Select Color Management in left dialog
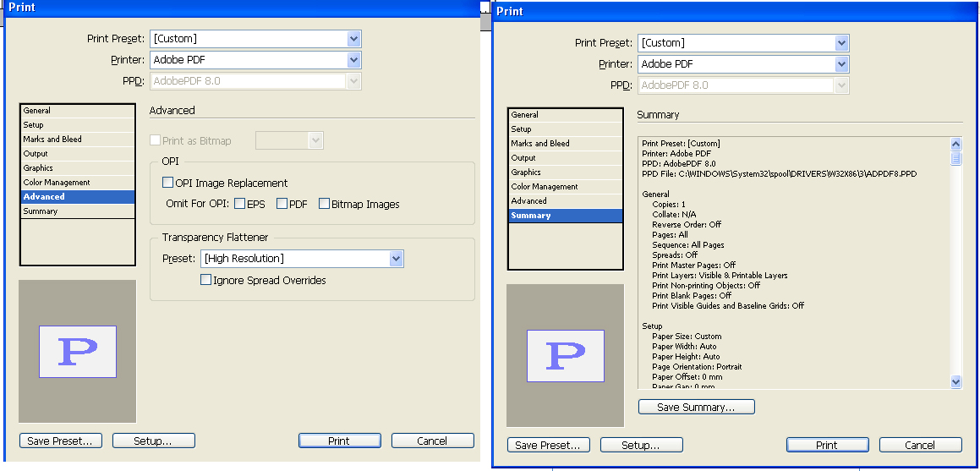The height and width of the screenshot is (471, 980). coord(78,183)
